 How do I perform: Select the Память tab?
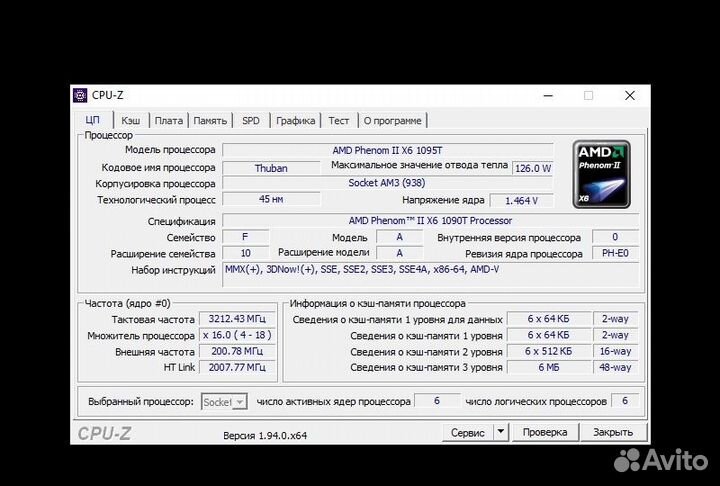click(210, 121)
